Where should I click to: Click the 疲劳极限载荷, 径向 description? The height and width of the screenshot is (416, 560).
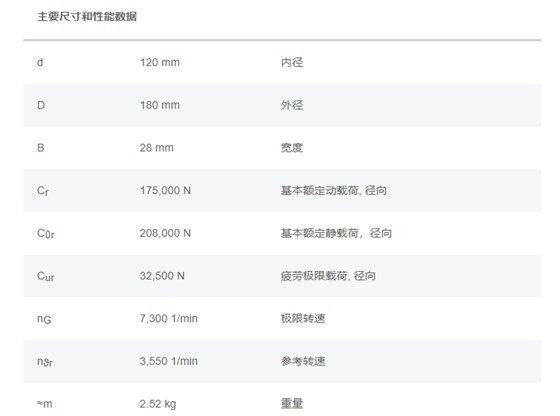coord(328,276)
